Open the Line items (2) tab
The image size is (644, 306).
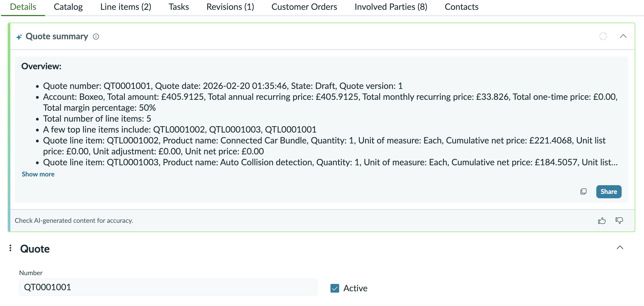coord(126,7)
